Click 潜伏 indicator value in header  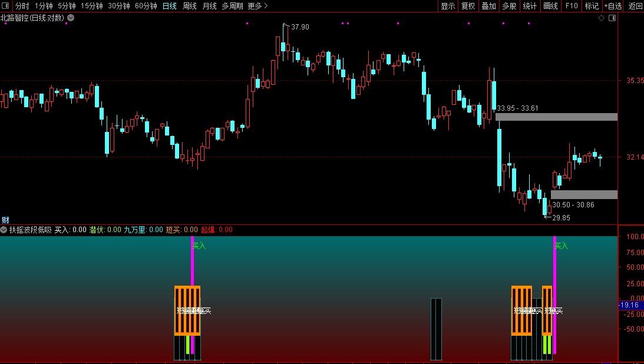[105, 230]
